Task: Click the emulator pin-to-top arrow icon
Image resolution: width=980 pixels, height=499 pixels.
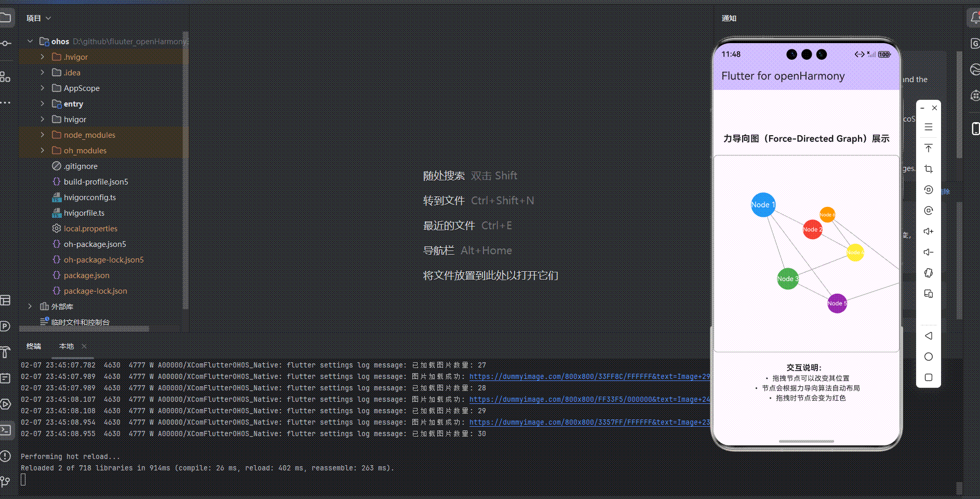Action: pyautogui.click(x=929, y=148)
